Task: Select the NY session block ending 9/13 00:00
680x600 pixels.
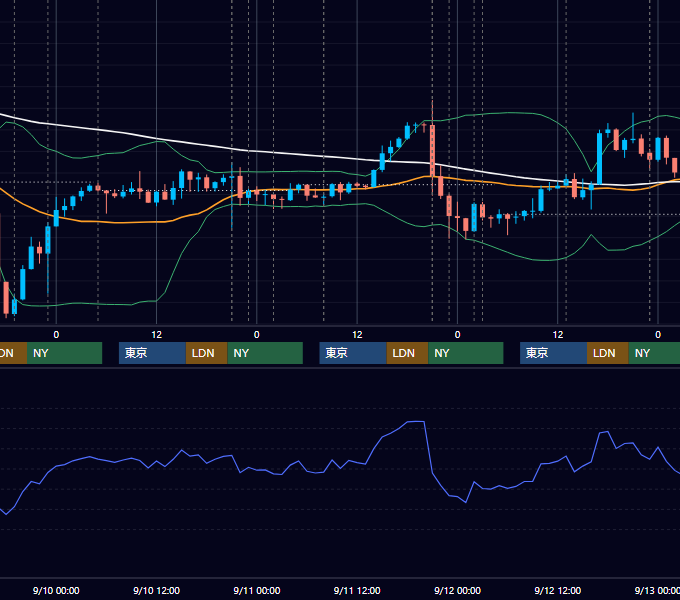Action: [654, 353]
